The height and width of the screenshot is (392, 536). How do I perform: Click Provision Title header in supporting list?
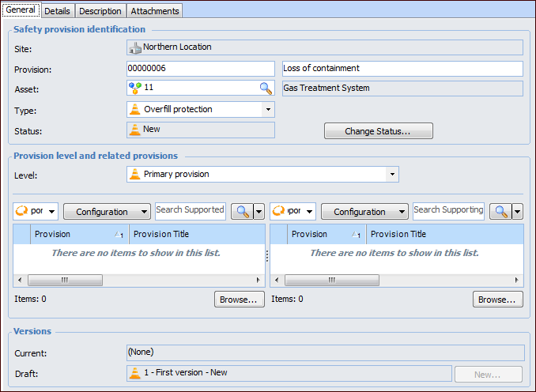coord(445,234)
